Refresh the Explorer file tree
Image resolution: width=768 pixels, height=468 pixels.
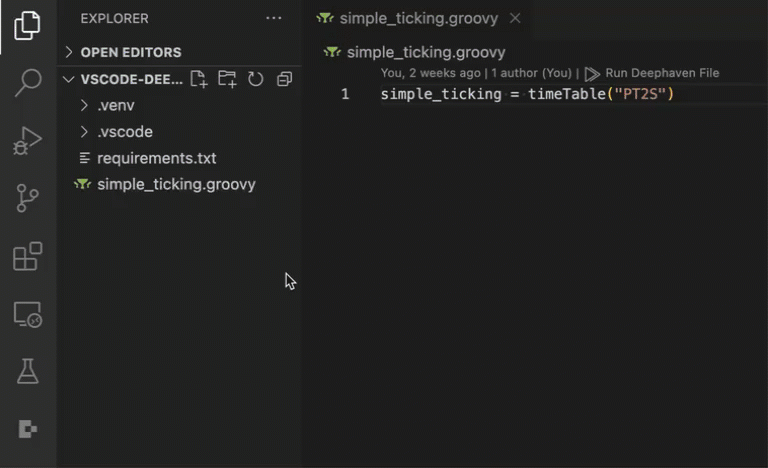[256, 79]
